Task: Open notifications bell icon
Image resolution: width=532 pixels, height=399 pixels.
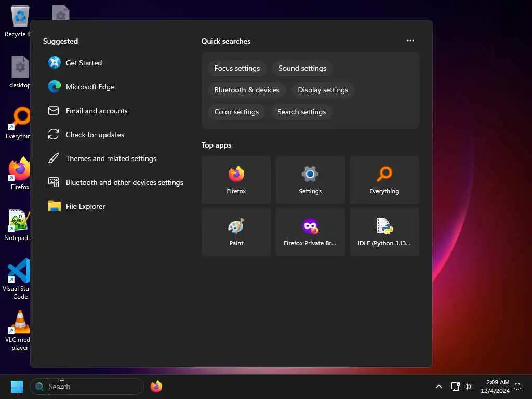Action: pyautogui.click(x=517, y=387)
